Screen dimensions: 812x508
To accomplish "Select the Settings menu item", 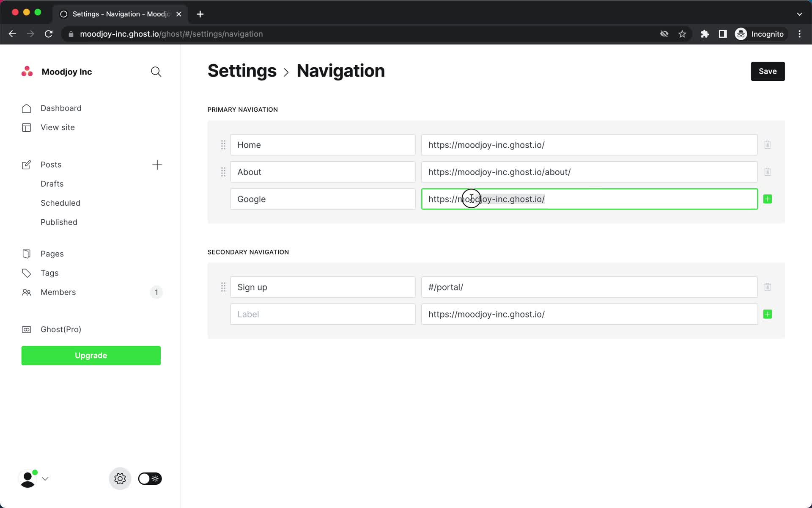I will [x=121, y=479].
